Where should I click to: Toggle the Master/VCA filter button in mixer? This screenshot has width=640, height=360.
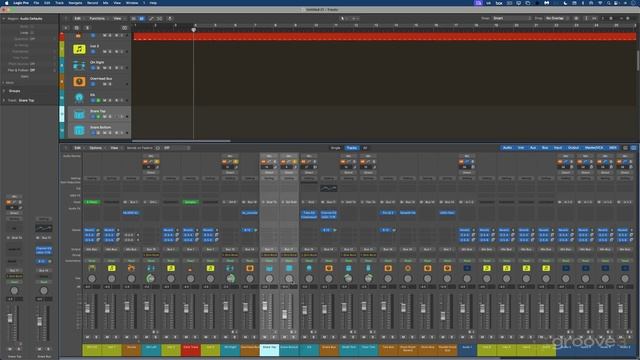point(594,148)
